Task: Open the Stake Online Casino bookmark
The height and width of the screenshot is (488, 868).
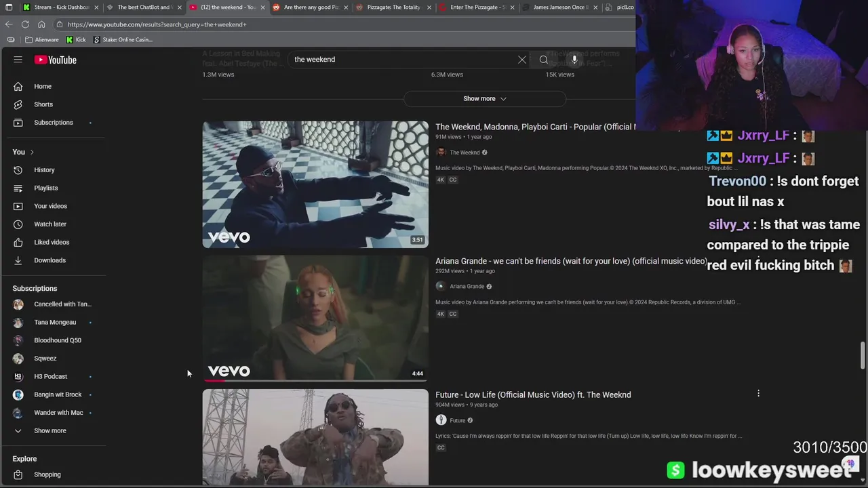Action: coord(123,40)
